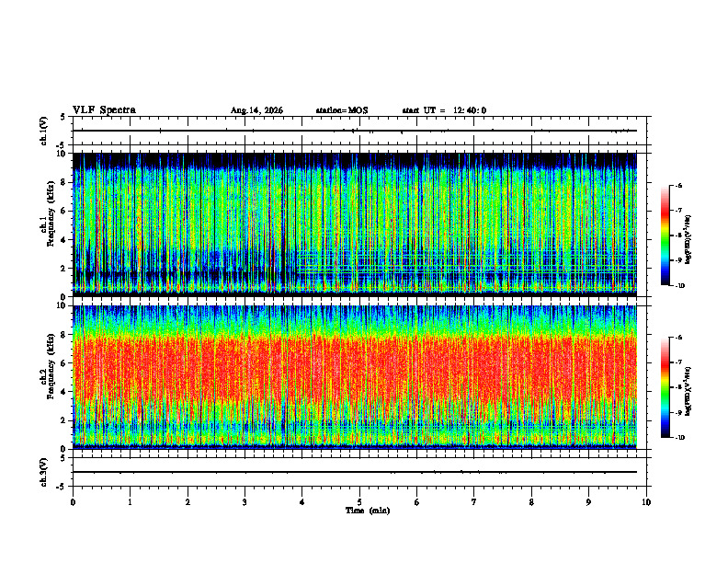Click the ch.1 spectrogram plot area
Screen dimensions: 728x563
pyautogui.click(x=355, y=224)
